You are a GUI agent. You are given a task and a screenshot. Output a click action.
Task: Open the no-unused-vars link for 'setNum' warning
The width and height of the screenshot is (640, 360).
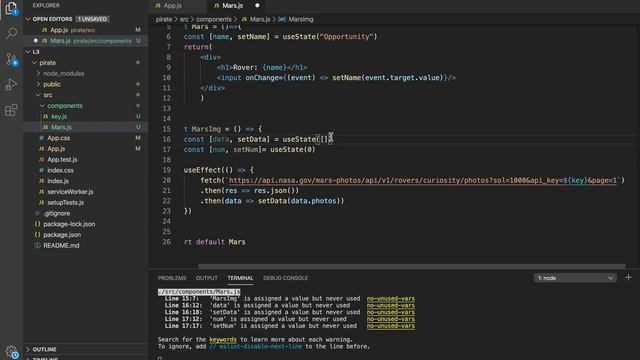coord(391,326)
